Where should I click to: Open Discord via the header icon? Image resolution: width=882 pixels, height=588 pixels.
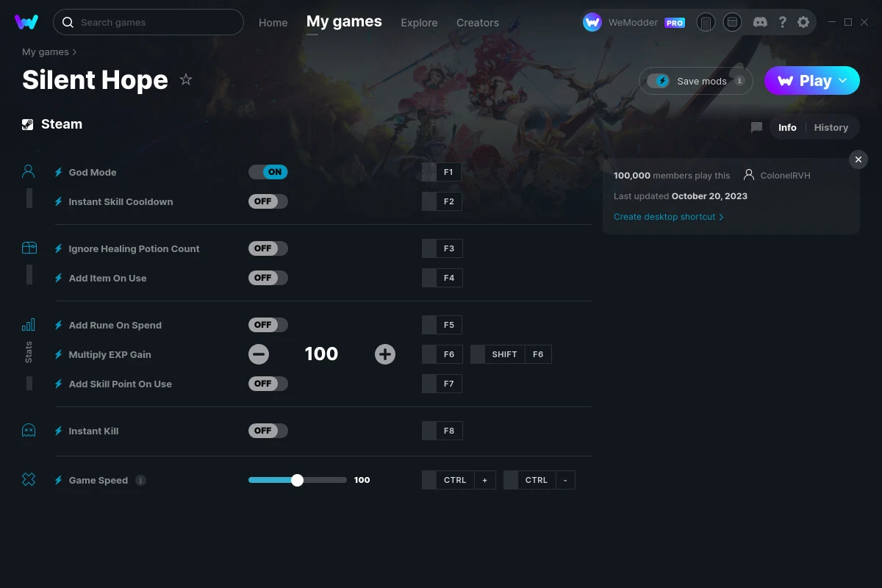[761, 22]
